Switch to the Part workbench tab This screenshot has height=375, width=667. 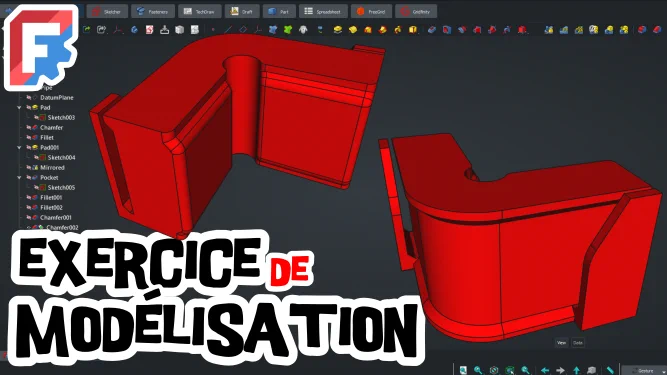point(279,11)
